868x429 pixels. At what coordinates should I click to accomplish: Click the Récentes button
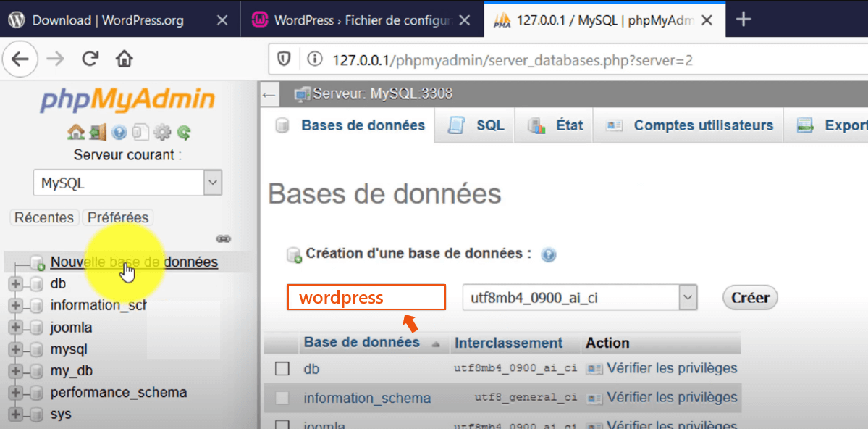[44, 218]
